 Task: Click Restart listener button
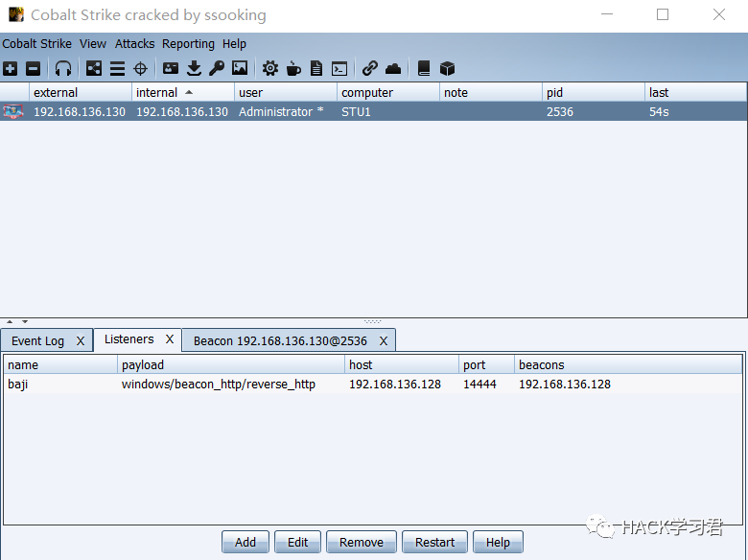tap(434, 543)
